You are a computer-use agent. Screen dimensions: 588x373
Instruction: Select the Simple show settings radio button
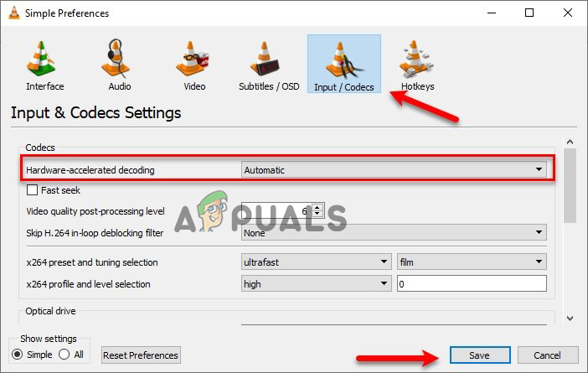[x=18, y=355]
